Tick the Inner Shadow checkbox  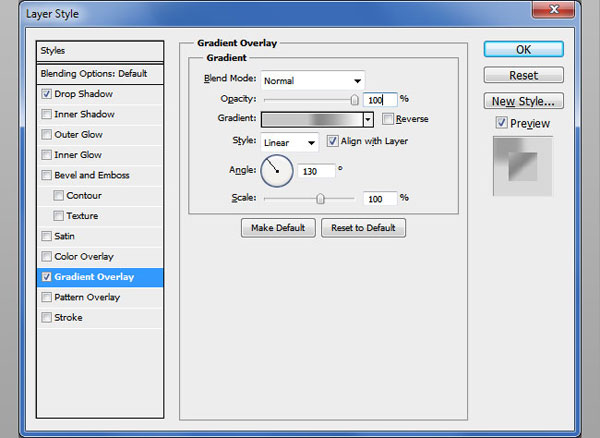[47, 114]
